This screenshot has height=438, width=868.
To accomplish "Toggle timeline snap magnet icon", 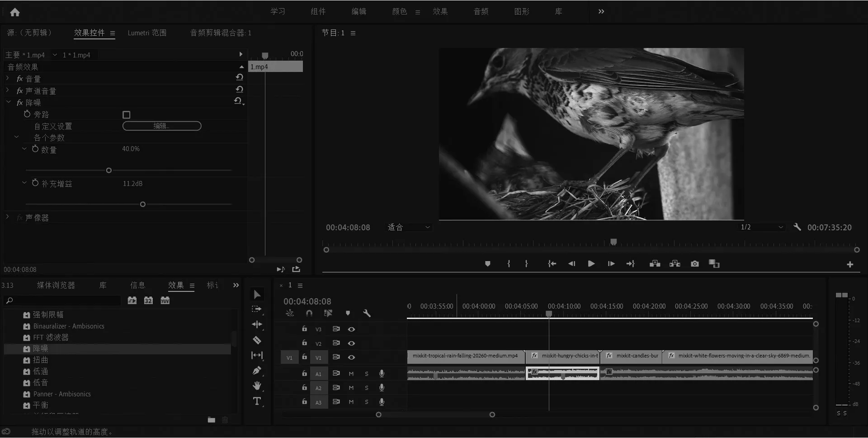I will [x=309, y=313].
